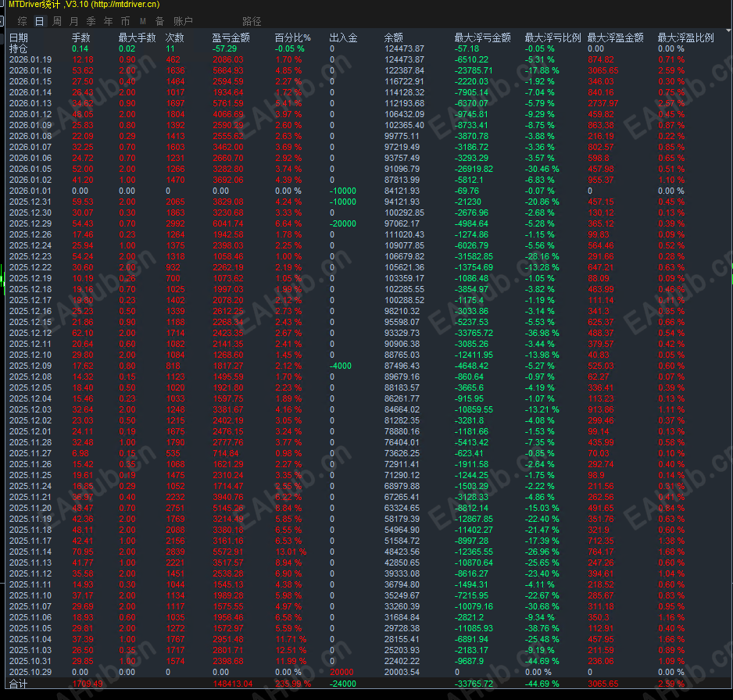Click the drawdown ratio -38.76 %
Viewport: 733px width, 700px height.
point(542,628)
